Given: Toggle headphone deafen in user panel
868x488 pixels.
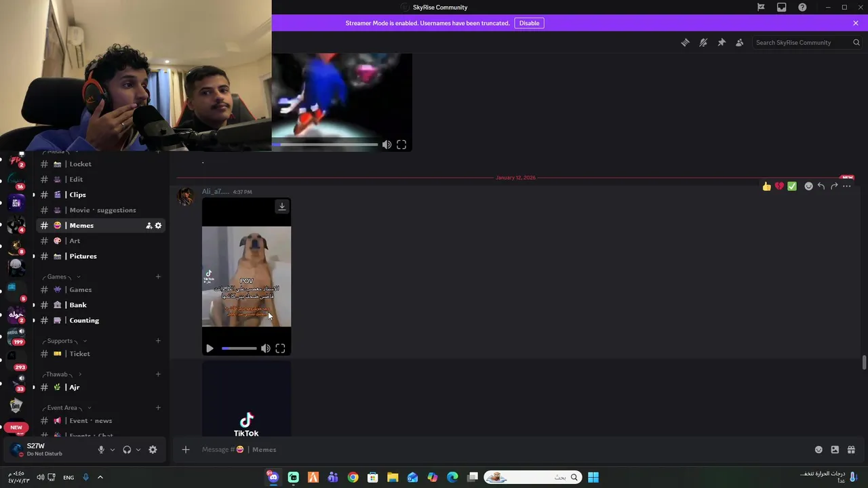Looking at the screenshot, I should (x=127, y=449).
